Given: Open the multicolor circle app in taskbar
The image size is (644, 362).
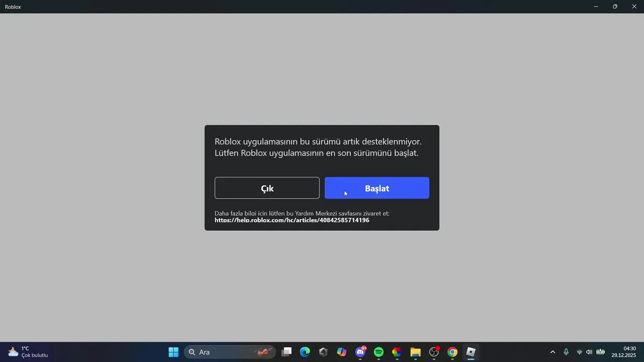Looking at the screenshot, I should (397, 352).
